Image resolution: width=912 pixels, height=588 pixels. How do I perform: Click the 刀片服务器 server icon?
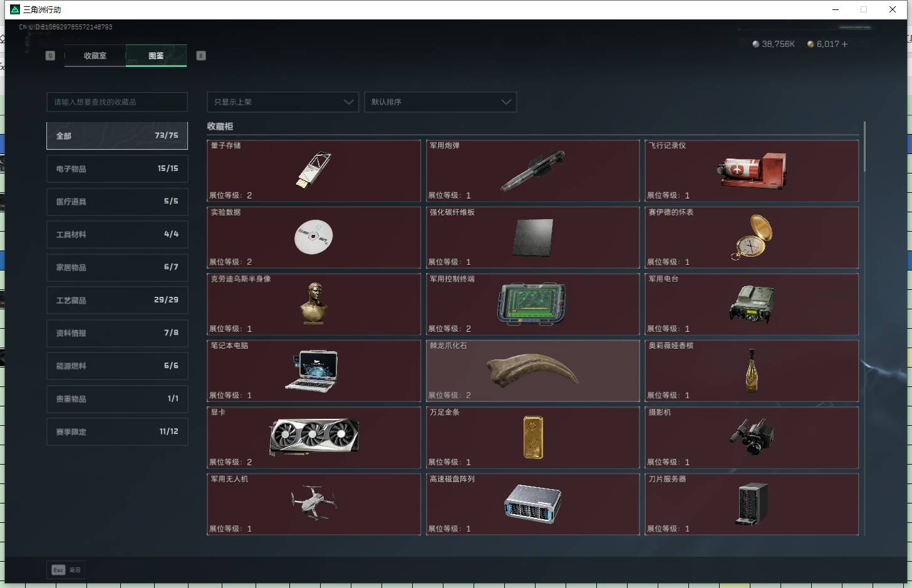point(752,503)
